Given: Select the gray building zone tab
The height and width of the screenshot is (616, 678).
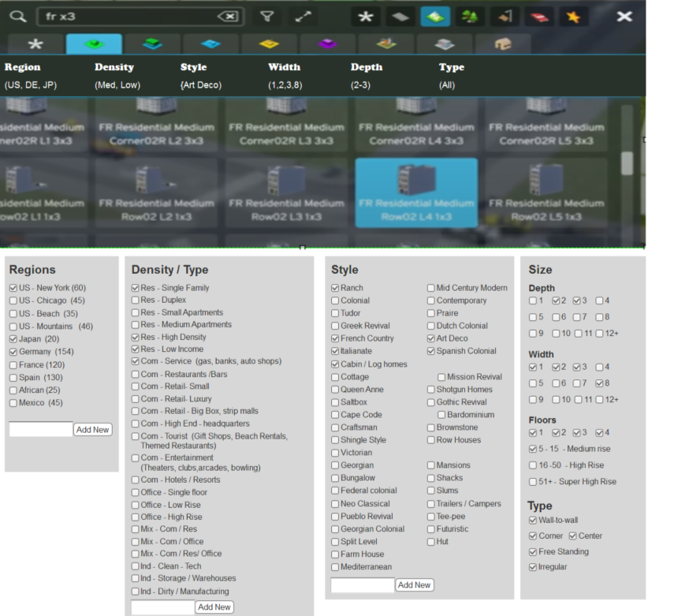Looking at the screenshot, I should 444,43.
